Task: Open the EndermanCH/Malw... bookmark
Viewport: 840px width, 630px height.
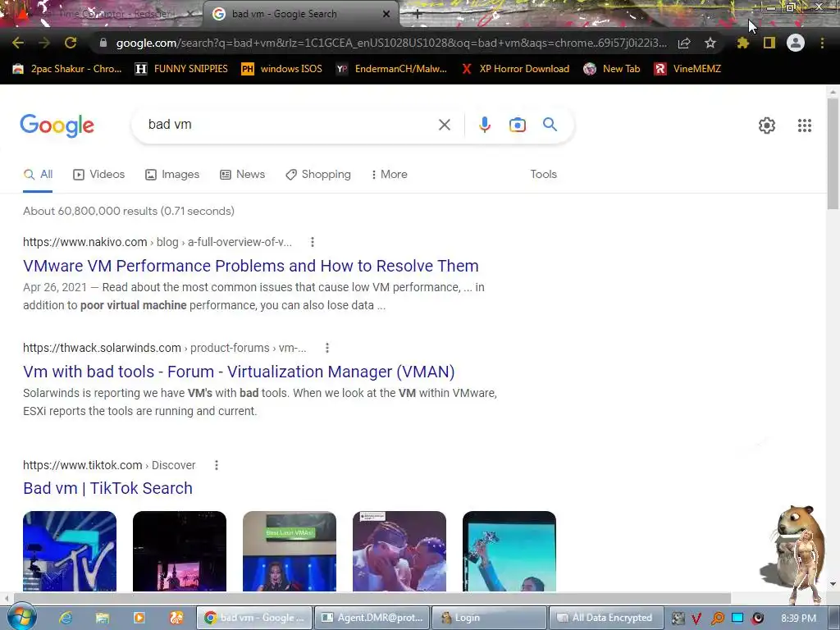Action: [x=391, y=69]
